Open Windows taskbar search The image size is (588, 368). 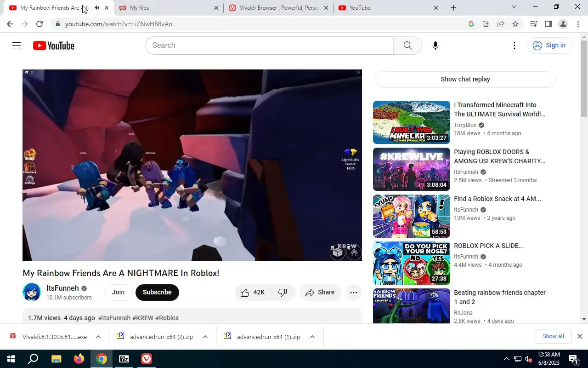pos(33,359)
